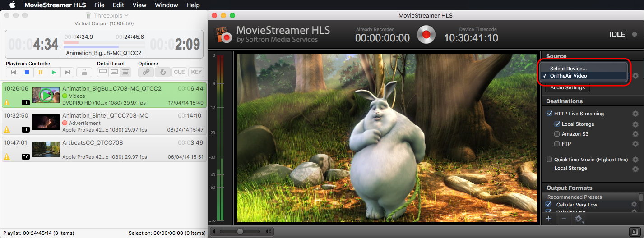Click the Recommended Presets header

coord(589,197)
